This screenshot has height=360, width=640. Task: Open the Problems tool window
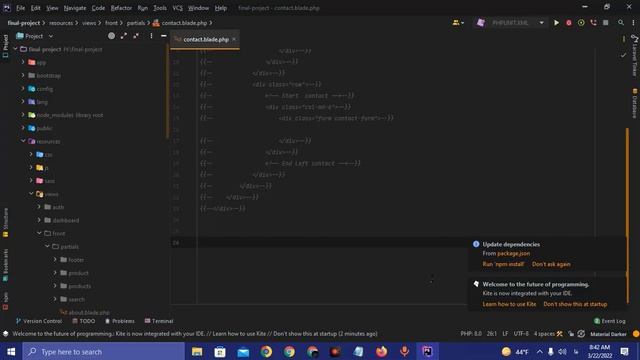click(x=119, y=321)
